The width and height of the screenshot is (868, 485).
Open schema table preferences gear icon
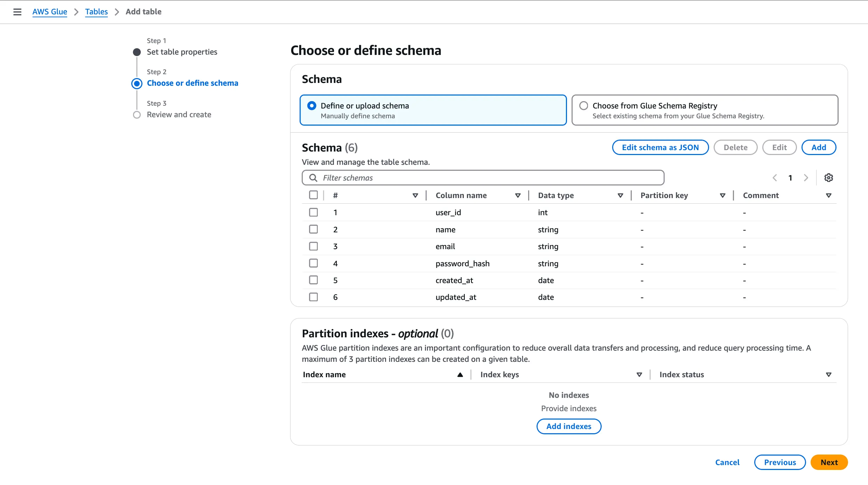(828, 178)
